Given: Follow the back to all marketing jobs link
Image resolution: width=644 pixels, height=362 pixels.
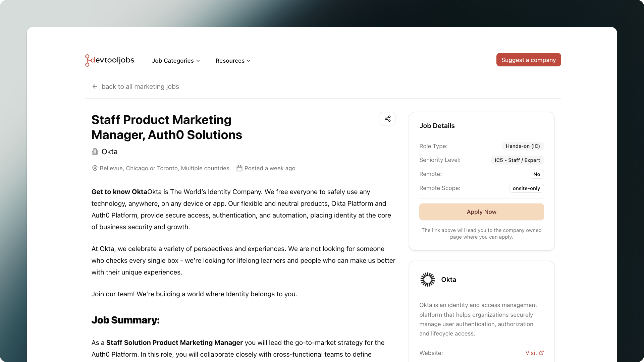Looking at the screenshot, I should point(141,86).
